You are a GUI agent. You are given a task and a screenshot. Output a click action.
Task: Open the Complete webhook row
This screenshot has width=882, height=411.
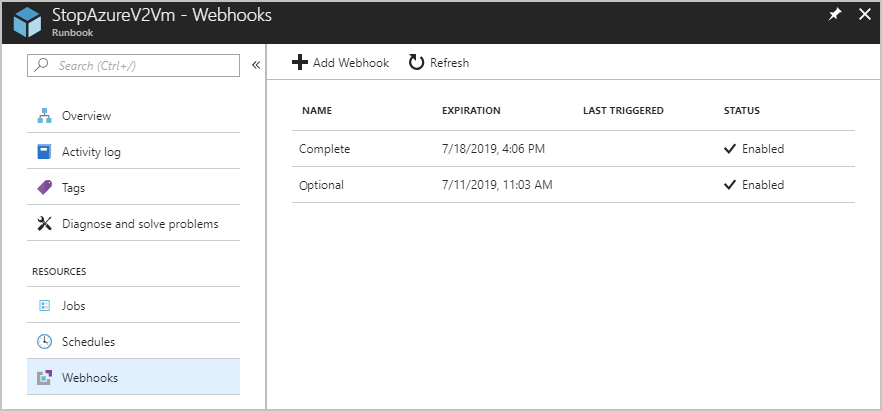point(325,149)
